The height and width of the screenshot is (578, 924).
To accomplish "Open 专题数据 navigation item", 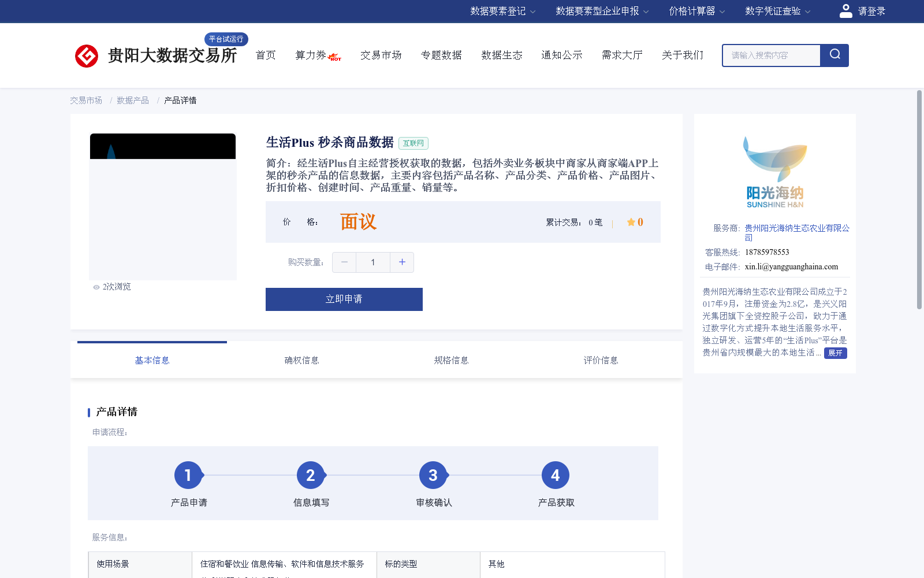I will tap(441, 55).
